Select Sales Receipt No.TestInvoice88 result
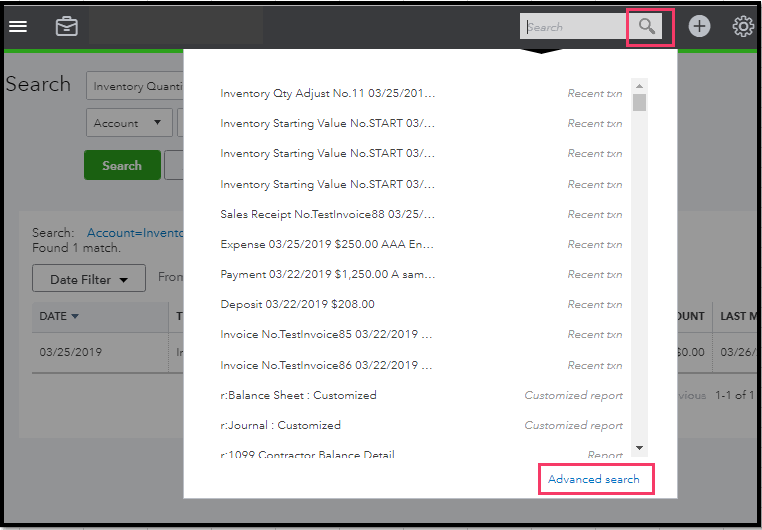This screenshot has width=762, height=530. point(421,214)
